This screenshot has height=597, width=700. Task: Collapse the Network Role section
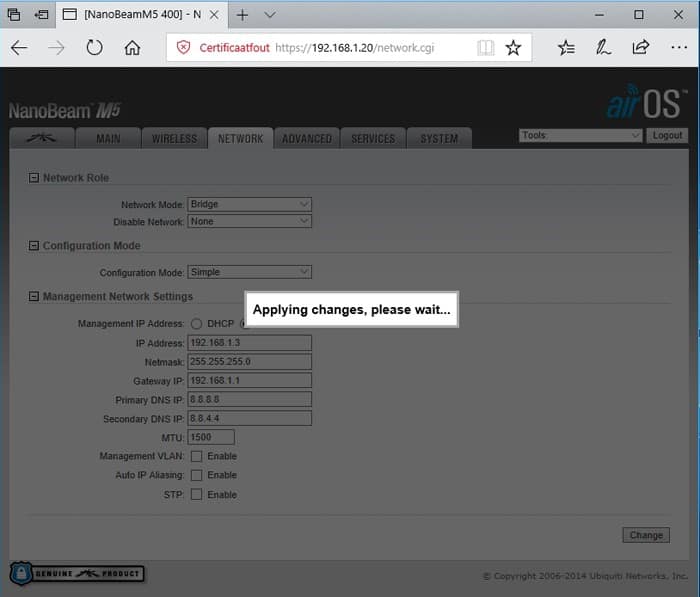[33, 178]
